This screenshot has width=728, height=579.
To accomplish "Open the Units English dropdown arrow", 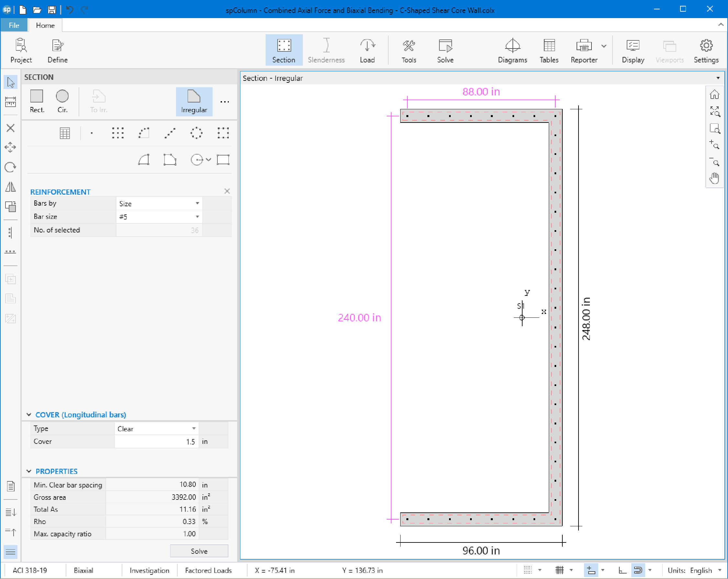I will [720, 570].
